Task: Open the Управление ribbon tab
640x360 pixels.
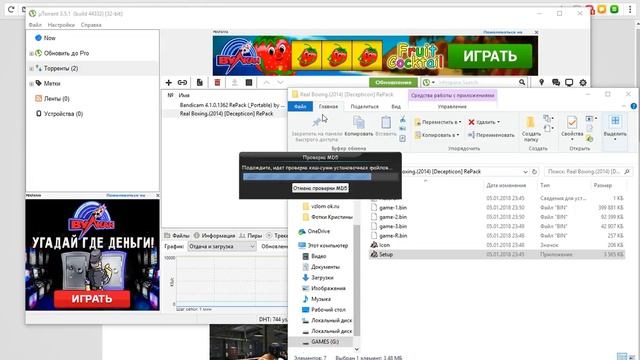Action: click(452, 107)
